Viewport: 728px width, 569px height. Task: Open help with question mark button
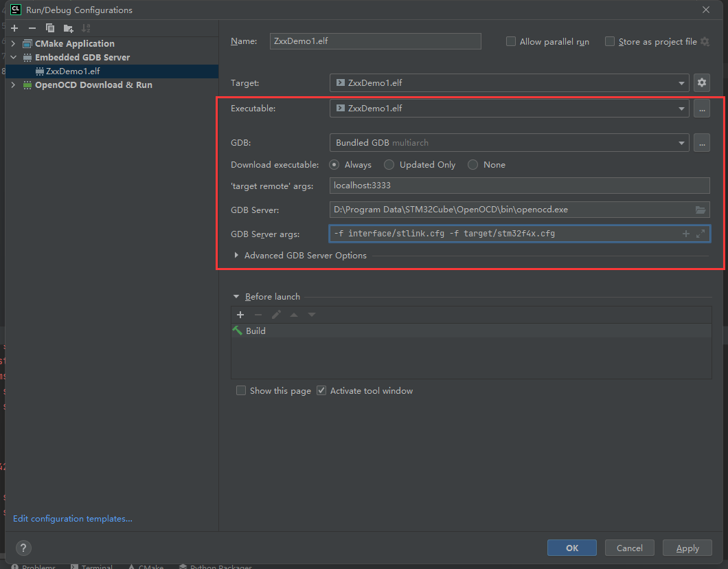[x=23, y=548]
